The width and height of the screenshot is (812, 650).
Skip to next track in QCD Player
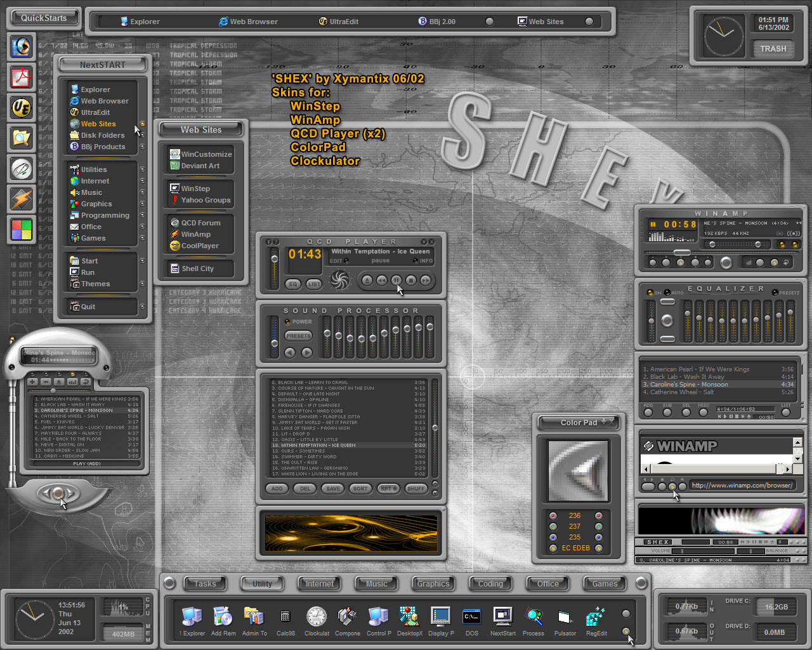click(426, 280)
